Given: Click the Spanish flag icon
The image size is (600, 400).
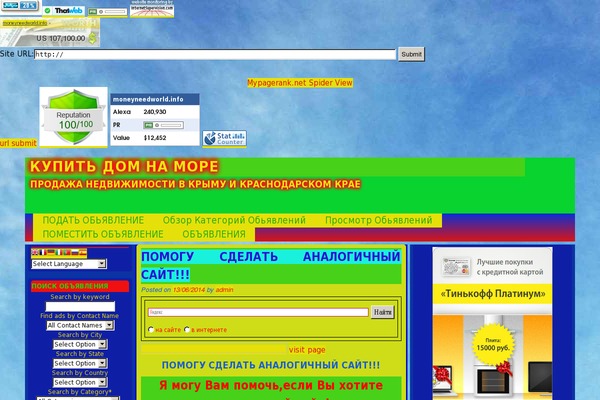Looking at the screenshot, I should (83, 252).
